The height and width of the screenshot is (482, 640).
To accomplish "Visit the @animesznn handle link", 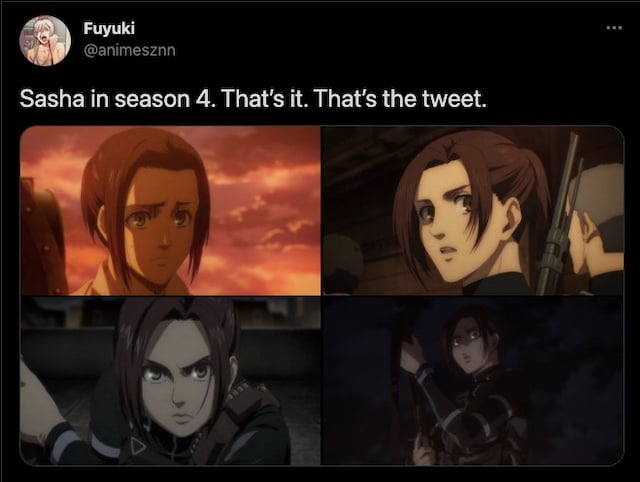I will click(x=129, y=51).
